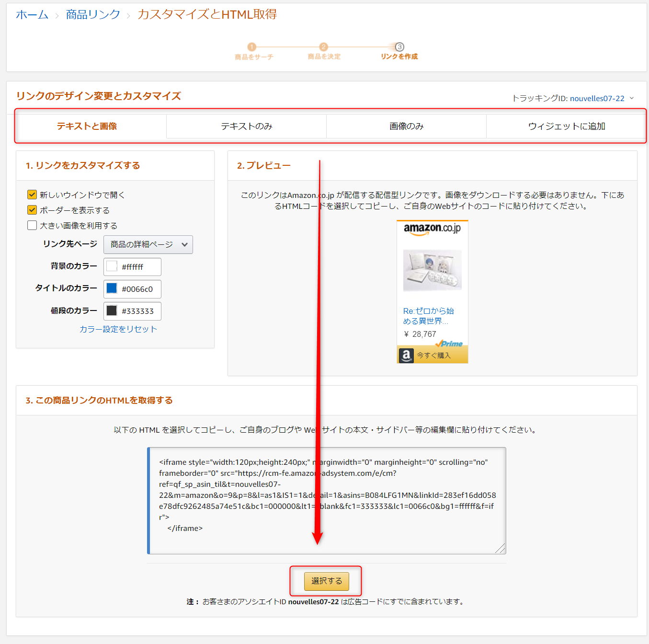Click 3. この商品リンクのHTMLを取得する heading

(99, 400)
